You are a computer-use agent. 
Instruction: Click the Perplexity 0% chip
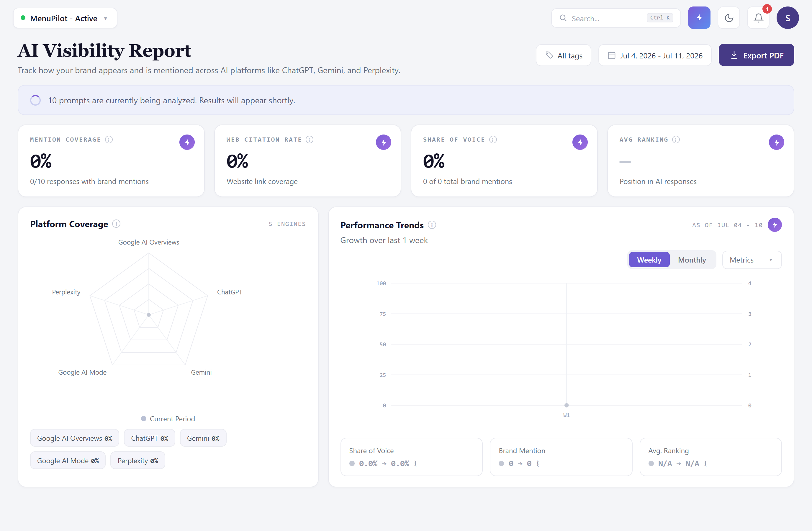[x=138, y=460]
